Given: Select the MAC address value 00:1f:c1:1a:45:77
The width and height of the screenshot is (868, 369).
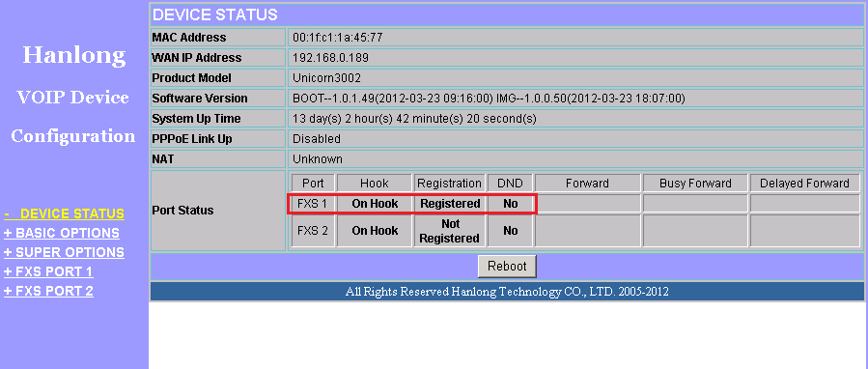Looking at the screenshot, I should [x=338, y=38].
